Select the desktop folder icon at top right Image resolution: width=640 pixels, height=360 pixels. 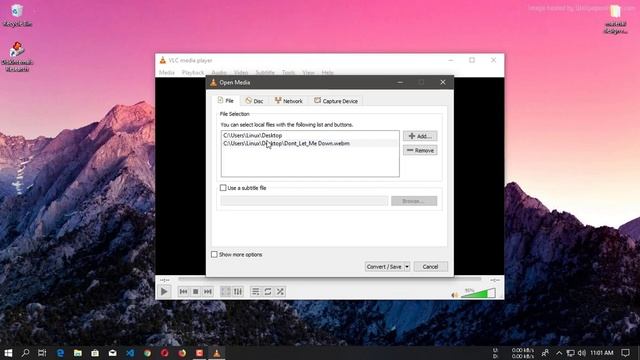tap(616, 19)
